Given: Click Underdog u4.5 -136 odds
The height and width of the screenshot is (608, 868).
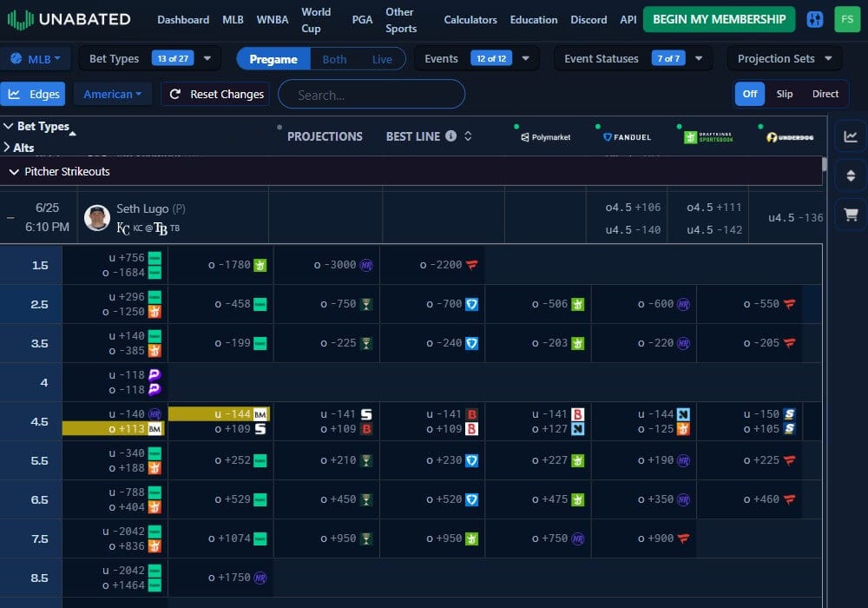Looking at the screenshot, I should [795, 218].
